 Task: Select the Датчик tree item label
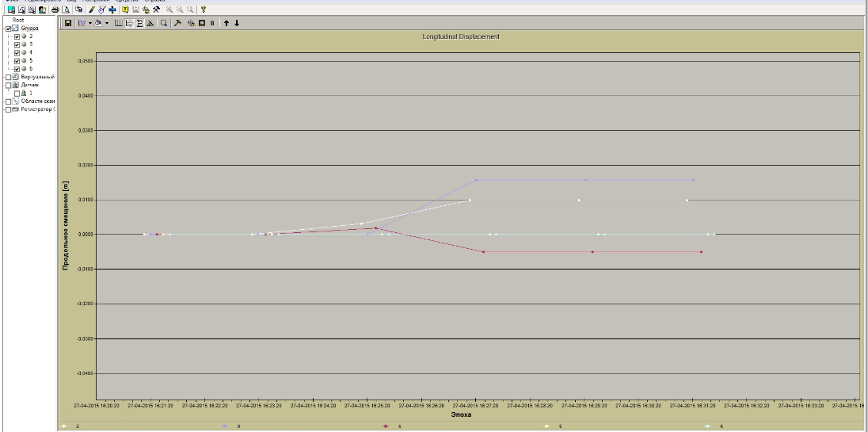coord(30,86)
